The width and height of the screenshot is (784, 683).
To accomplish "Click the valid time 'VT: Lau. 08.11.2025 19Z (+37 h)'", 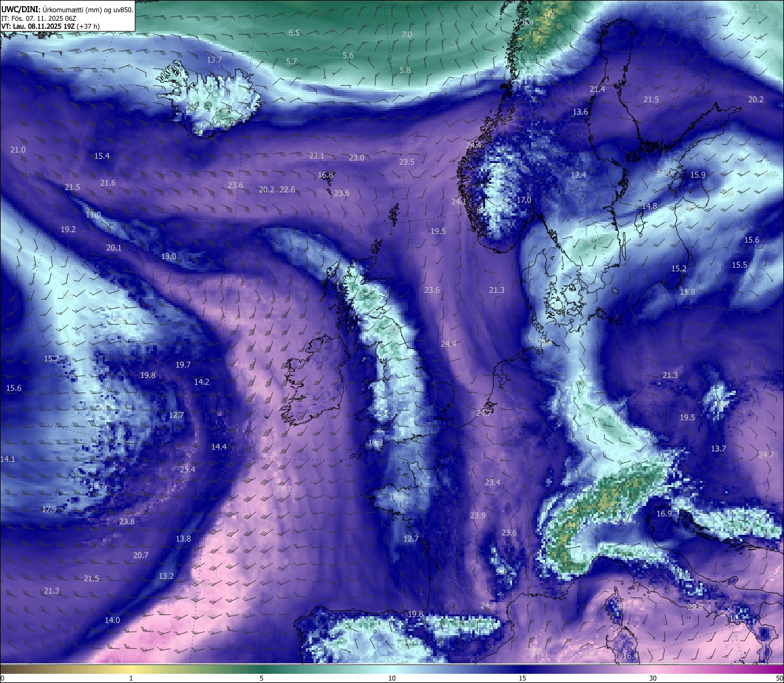I will click(x=50, y=26).
